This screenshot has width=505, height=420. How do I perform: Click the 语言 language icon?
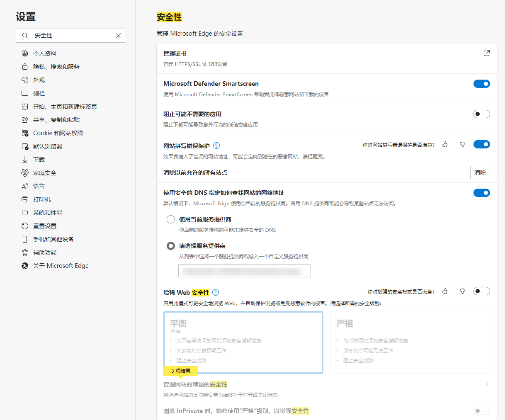(x=25, y=186)
